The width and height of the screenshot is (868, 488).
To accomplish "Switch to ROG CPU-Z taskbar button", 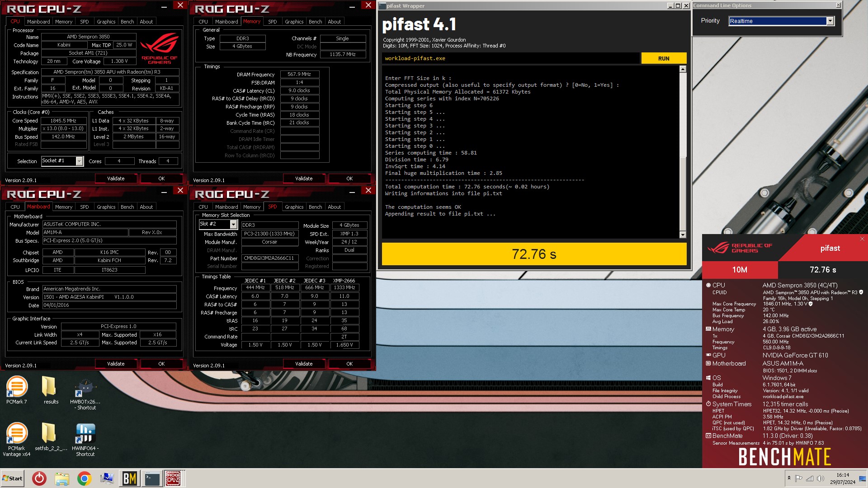I will tap(173, 479).
